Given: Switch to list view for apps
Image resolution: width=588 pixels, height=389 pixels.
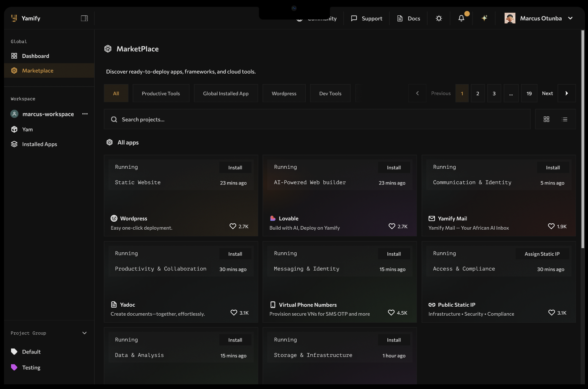Looking at the screenshot, I should point(565,119).
